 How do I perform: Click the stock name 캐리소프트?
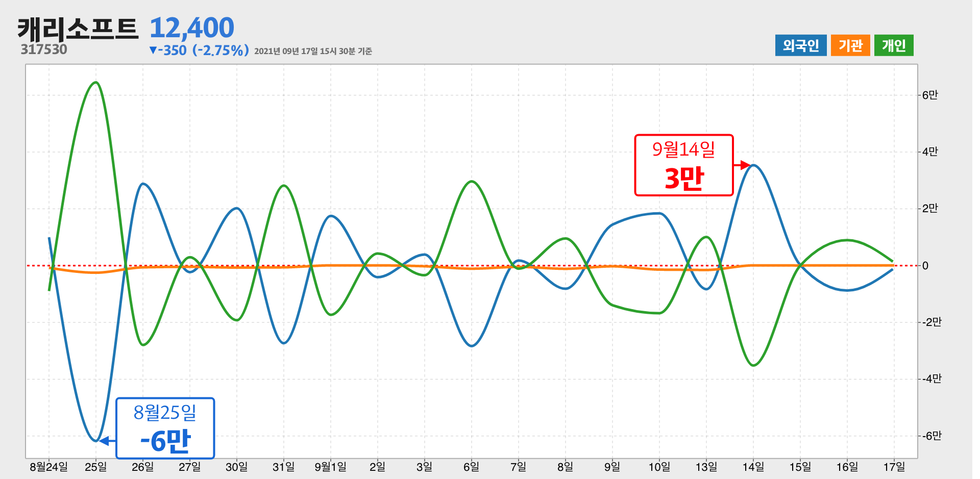click(78, 29)
